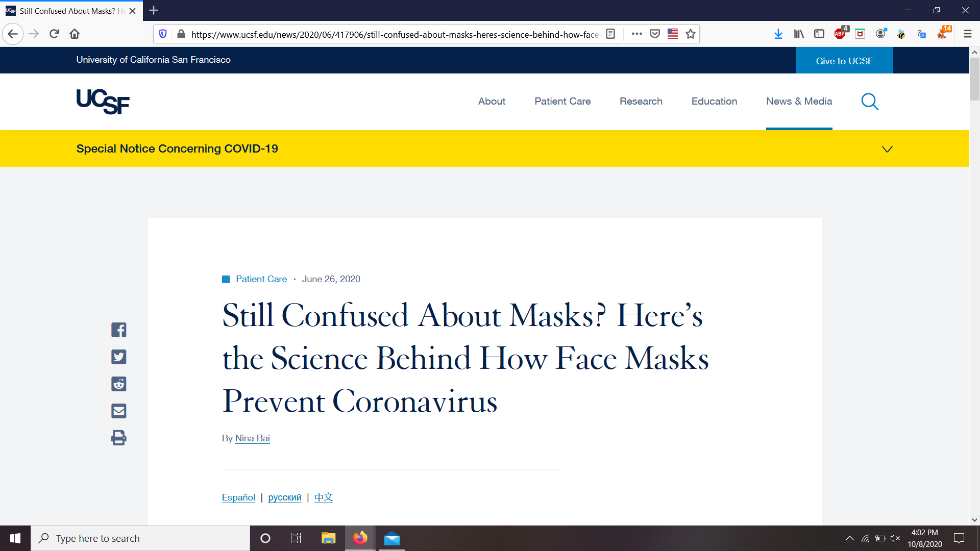Image resolution: width=980 pixels, height=551 pixels.
Task: Expand Special Notice Concerning COVID-19 chevron
Action: coord(887,149)
